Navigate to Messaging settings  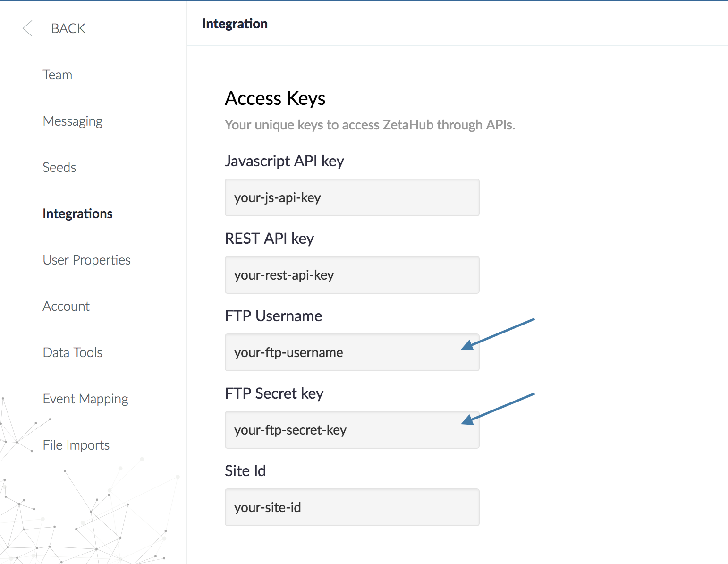click(x=72, y=121)
